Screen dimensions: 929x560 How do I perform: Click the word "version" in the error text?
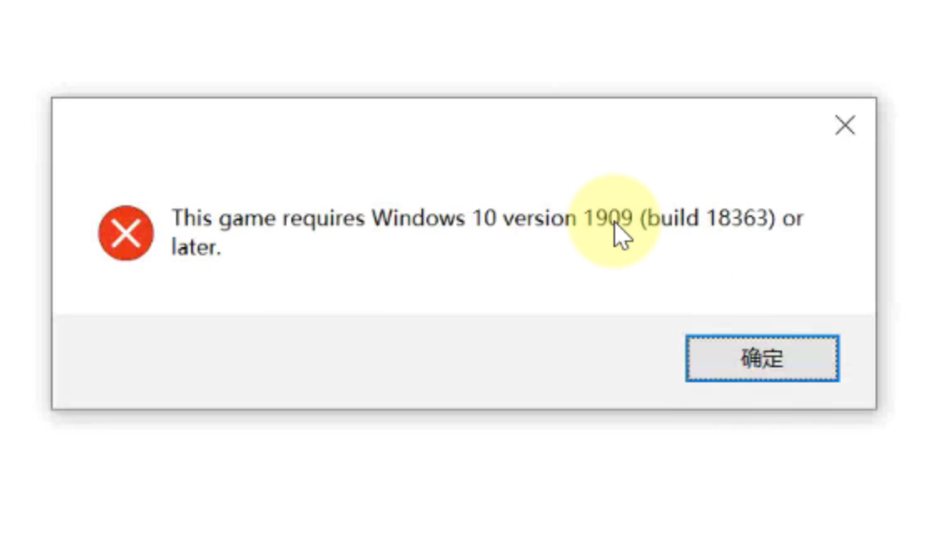[539, 218]
